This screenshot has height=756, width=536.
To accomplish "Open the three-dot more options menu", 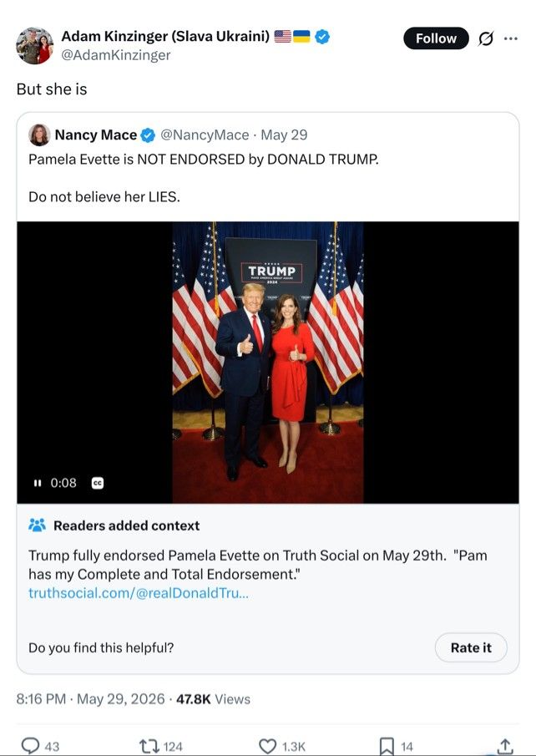I will [x=510, y=38].
